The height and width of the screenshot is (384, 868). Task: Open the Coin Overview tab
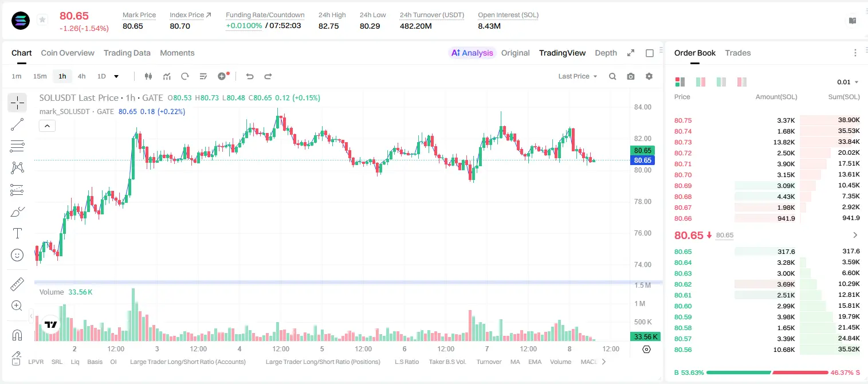coord(68,53)
